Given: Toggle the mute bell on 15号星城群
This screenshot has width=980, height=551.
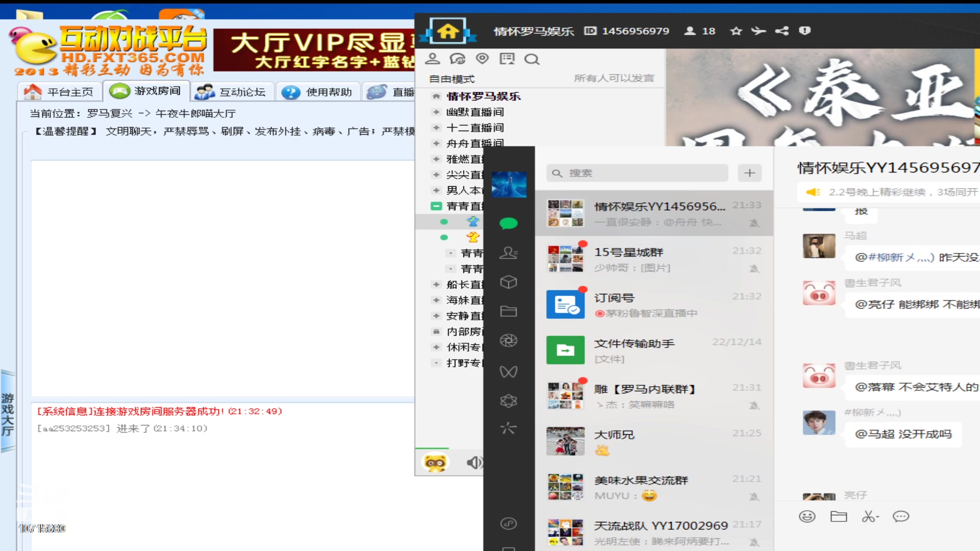Looking at the screenshot, I should (754, 269).
